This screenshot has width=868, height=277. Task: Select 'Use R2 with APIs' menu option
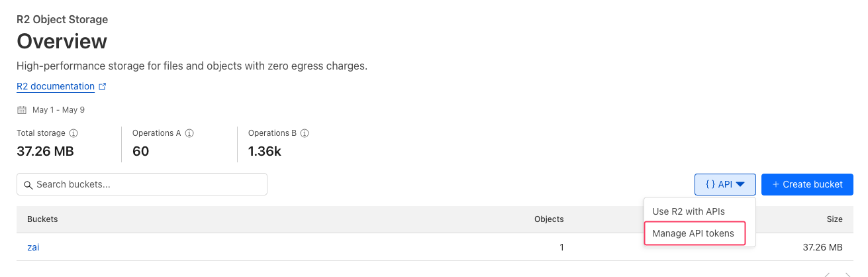pyautogui.click(x=689, y=211)
